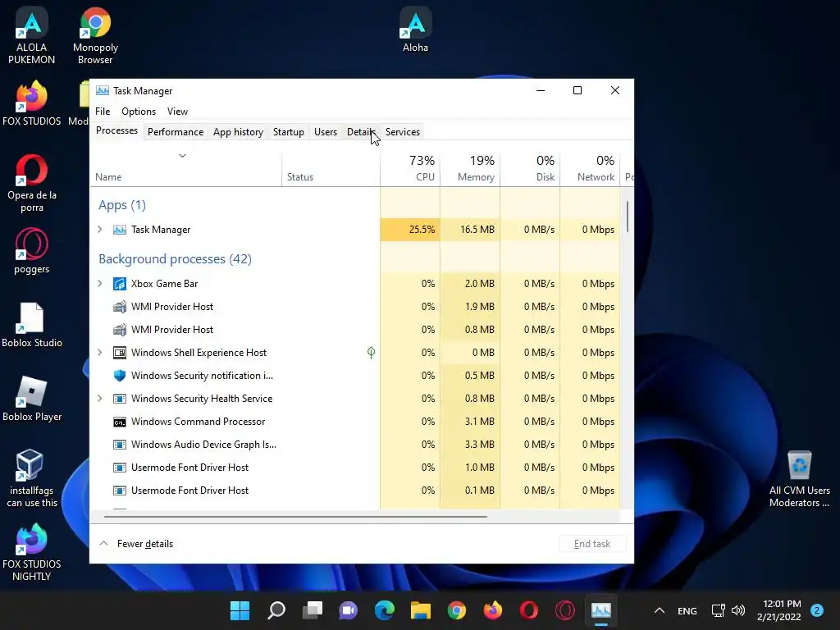Open taskbar Search
This screenshot has height=630, width=840.
pyautogui.click(x=276, y=610)
